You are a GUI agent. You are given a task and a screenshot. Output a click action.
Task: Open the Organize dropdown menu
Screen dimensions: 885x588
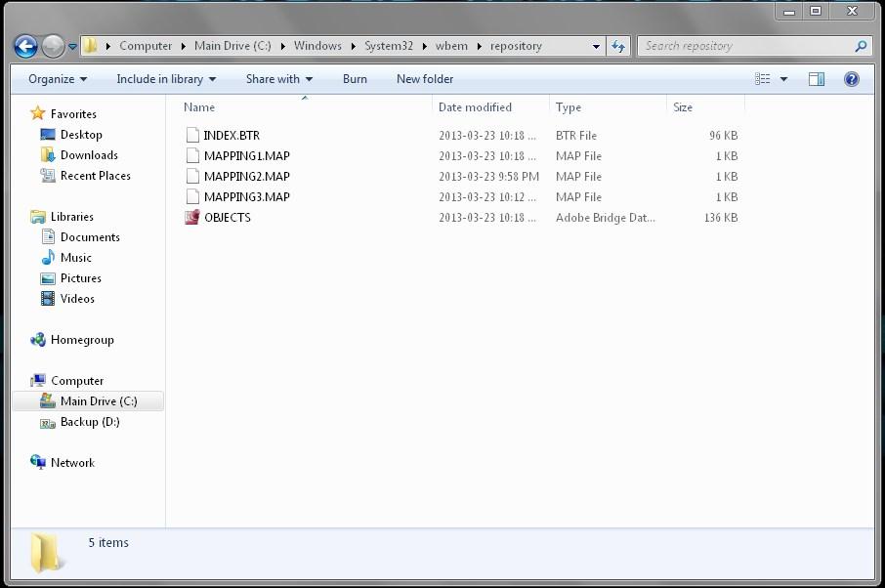[x=58, y=79]
